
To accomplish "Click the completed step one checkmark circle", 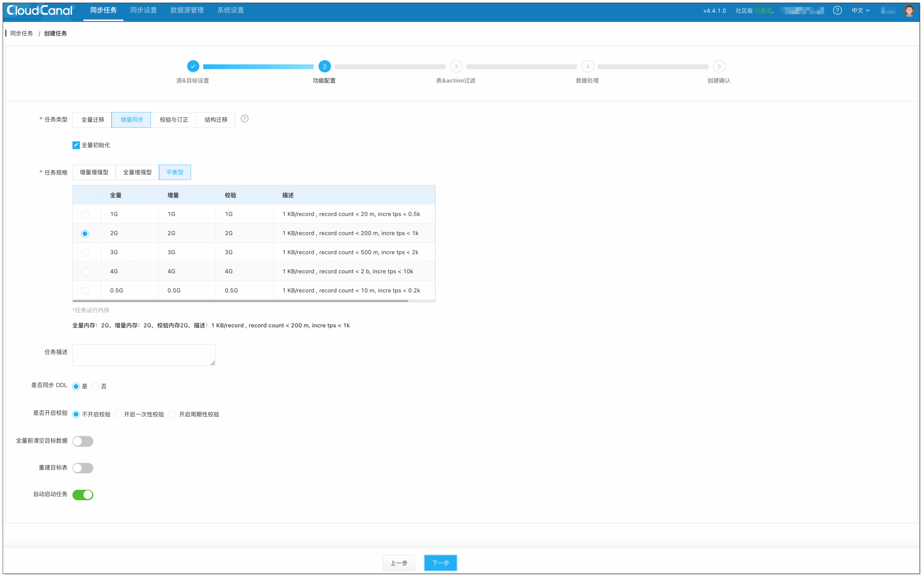I will 193,66.
